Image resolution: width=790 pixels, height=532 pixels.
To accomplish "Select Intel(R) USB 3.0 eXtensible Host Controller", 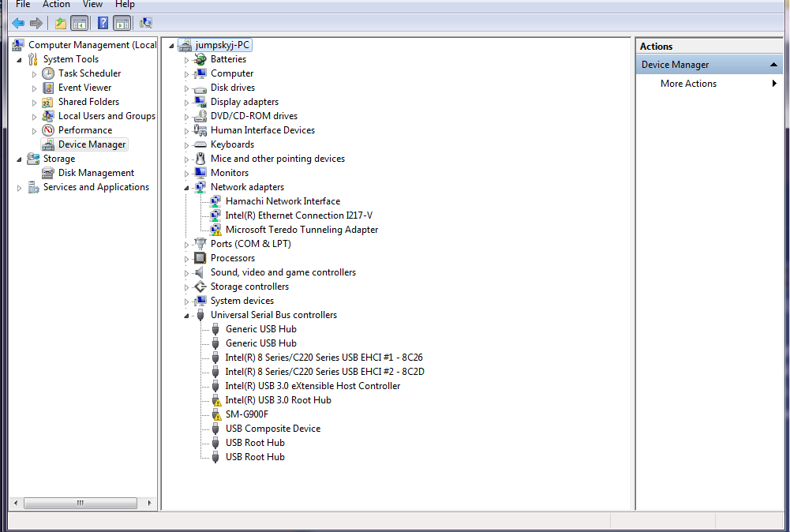I will click(313, 385).
